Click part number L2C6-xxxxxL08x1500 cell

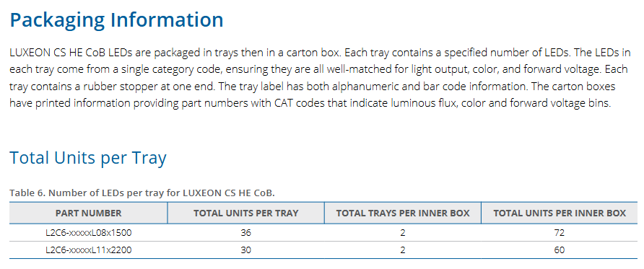click(88, 233)
